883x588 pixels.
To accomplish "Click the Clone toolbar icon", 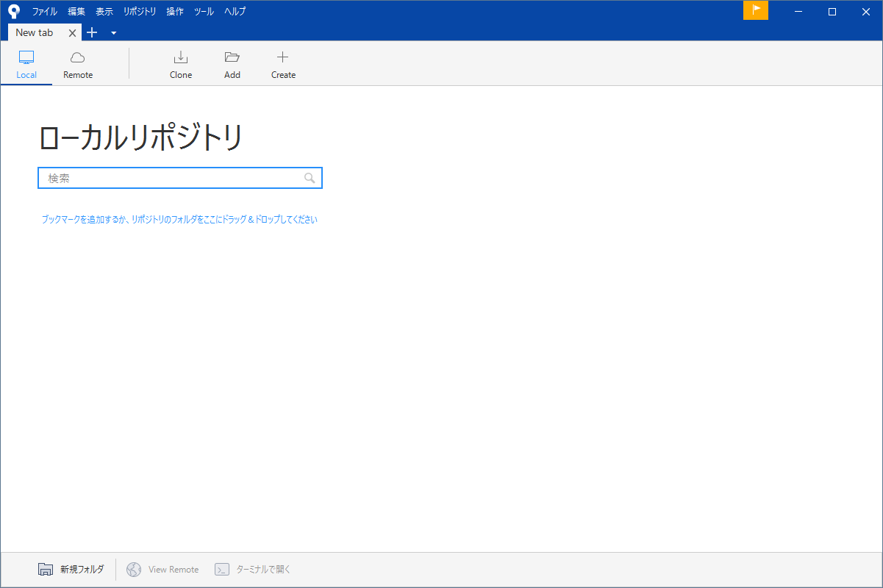I will pos(181,57).
